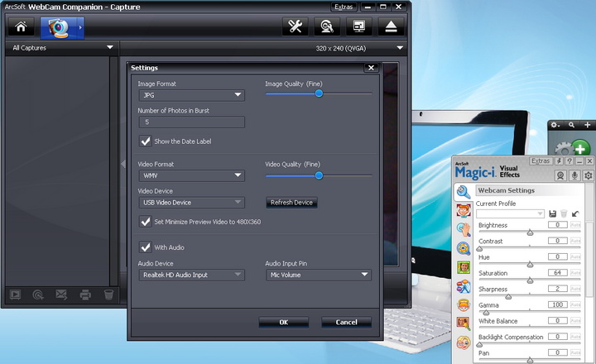Click the gear dropdown icon on desktop gadget
596x364 pixels.
click(x=555, y=125)
